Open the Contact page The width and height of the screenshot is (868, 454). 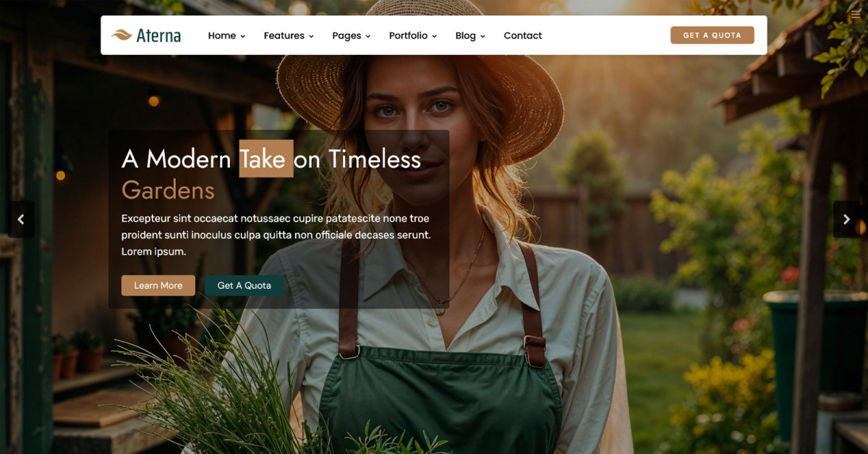(523, 35)
